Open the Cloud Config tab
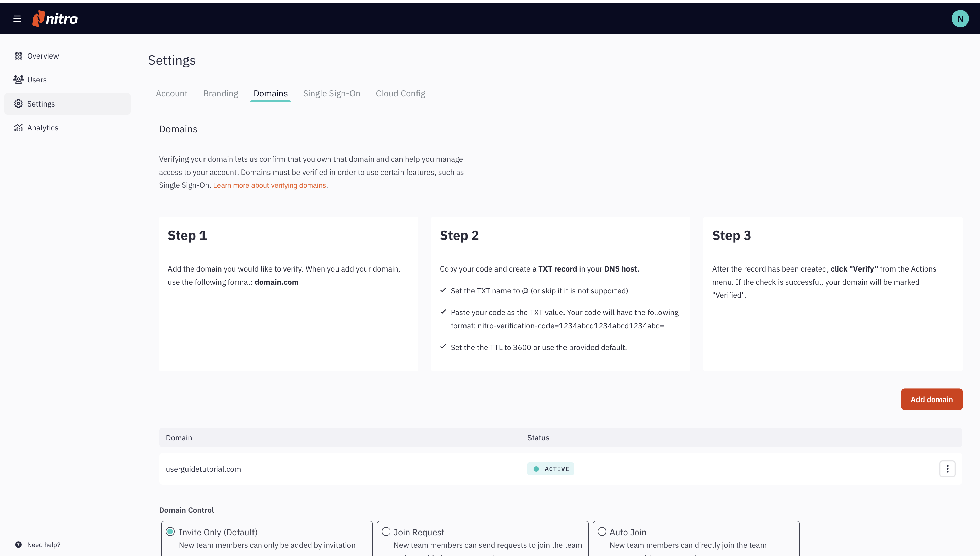Viewport: 980px width, 556px height. pos(400,93)
